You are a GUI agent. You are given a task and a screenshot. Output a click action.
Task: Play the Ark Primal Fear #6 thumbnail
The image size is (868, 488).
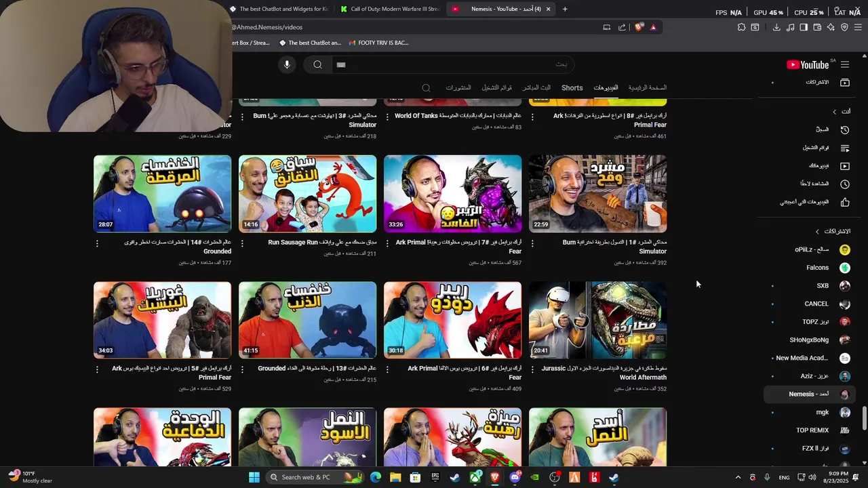pos(452,320)
